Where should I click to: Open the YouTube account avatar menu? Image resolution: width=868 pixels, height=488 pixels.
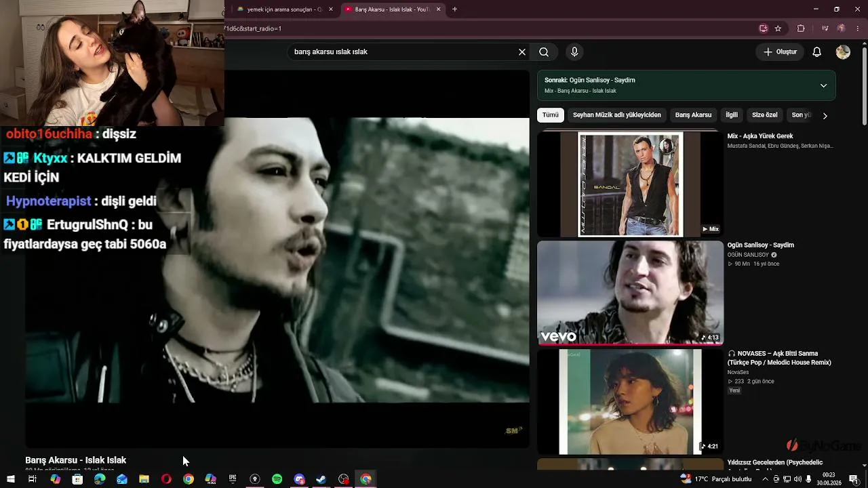coord(843,52)
